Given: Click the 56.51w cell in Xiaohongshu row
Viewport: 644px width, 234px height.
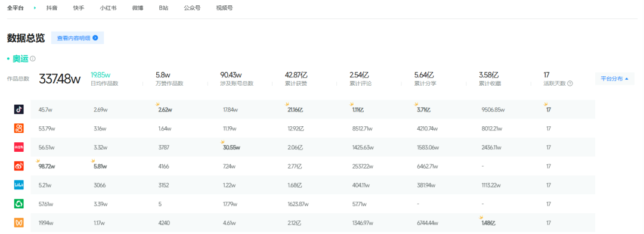Looking at the screenshot, I should click(x=46, y=148).
